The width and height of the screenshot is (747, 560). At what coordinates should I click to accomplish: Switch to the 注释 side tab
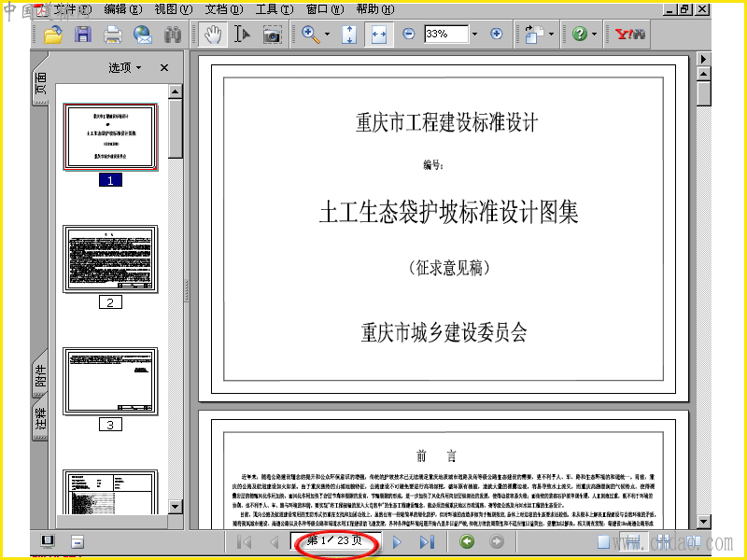(x=41, y=418)
